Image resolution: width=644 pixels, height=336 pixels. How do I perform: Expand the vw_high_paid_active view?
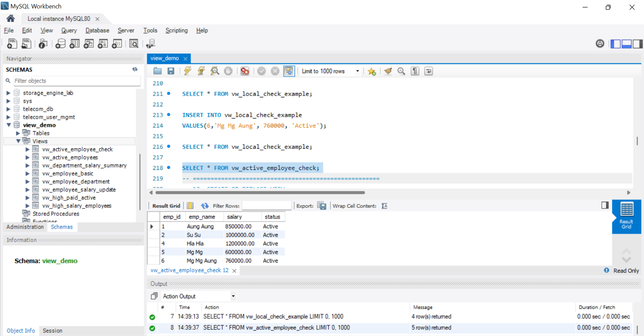[28, 198]
